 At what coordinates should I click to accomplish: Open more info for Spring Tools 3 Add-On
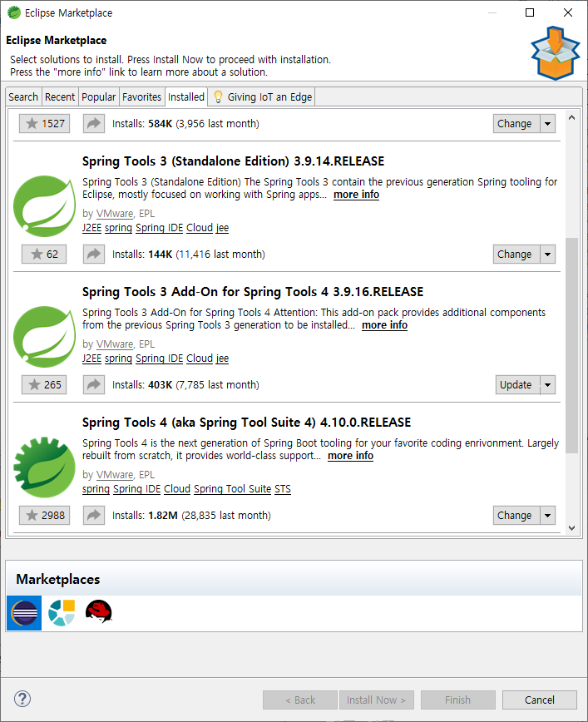(384, 325)
